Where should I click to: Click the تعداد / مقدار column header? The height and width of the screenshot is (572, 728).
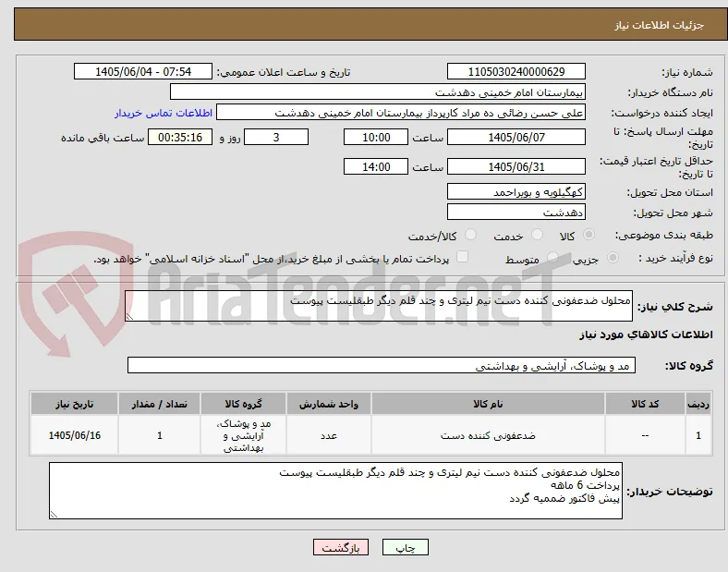click(159, 404)
